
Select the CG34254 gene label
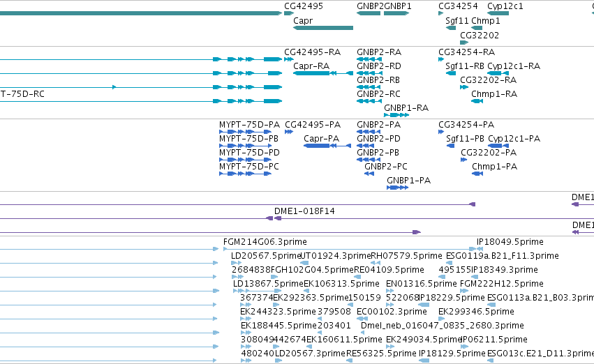point(458,6)
